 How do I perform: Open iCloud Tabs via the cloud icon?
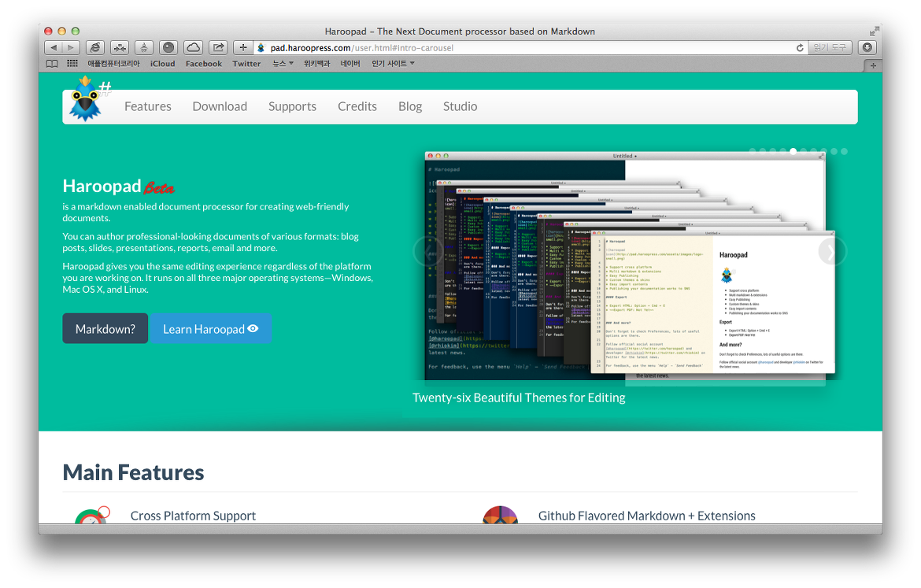193,47
